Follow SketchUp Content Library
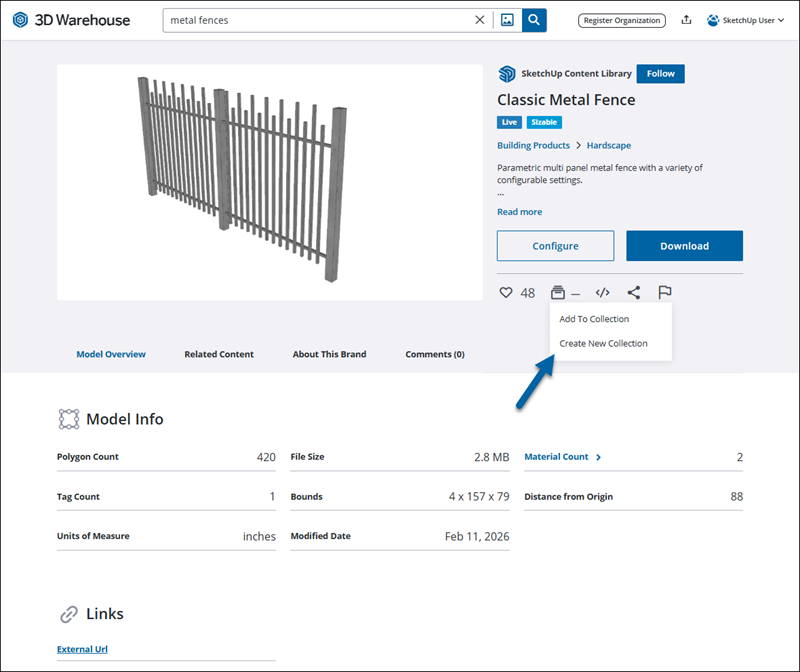 661,73
